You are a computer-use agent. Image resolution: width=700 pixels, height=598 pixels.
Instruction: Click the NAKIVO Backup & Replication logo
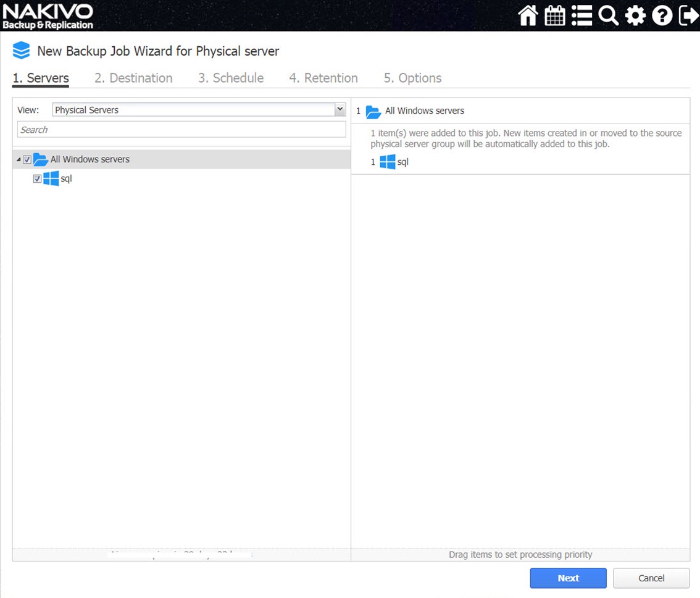tap(48, 16)
